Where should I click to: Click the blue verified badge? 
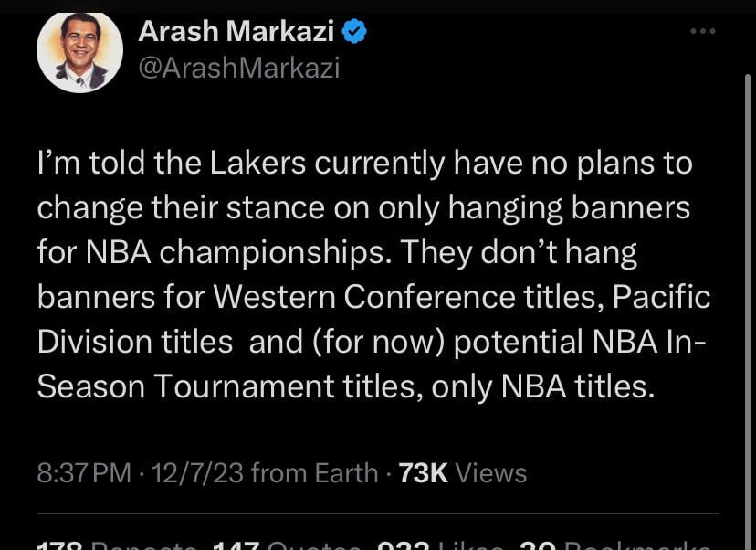(x=354, y=33)
